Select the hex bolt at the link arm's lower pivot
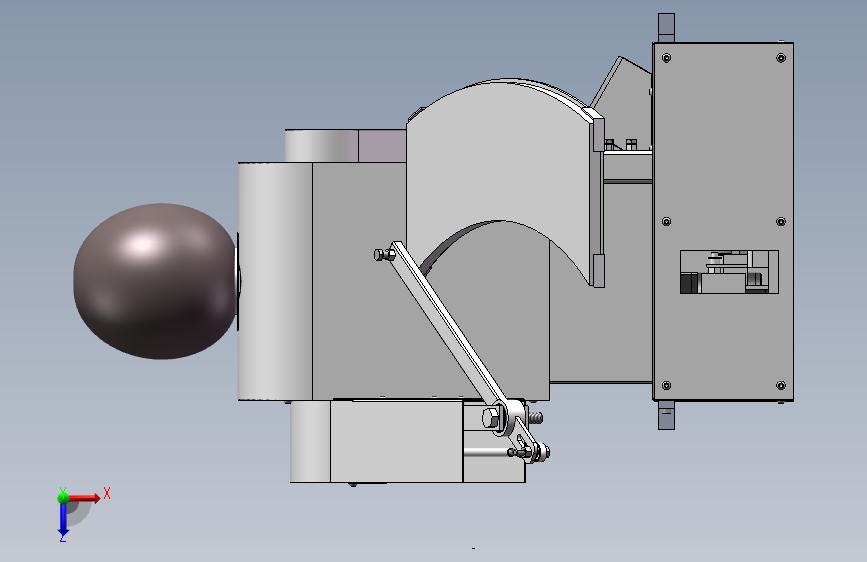The image size is (867, 562). 491,418
